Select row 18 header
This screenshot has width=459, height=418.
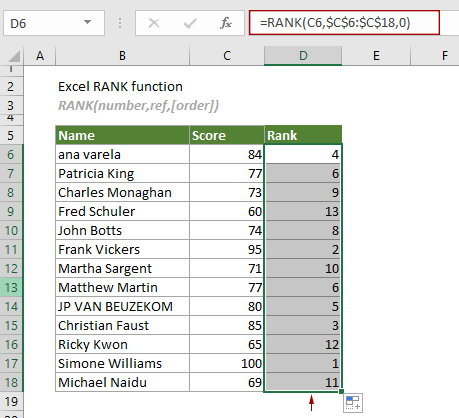pyautogui.click(x=11, y=382)
